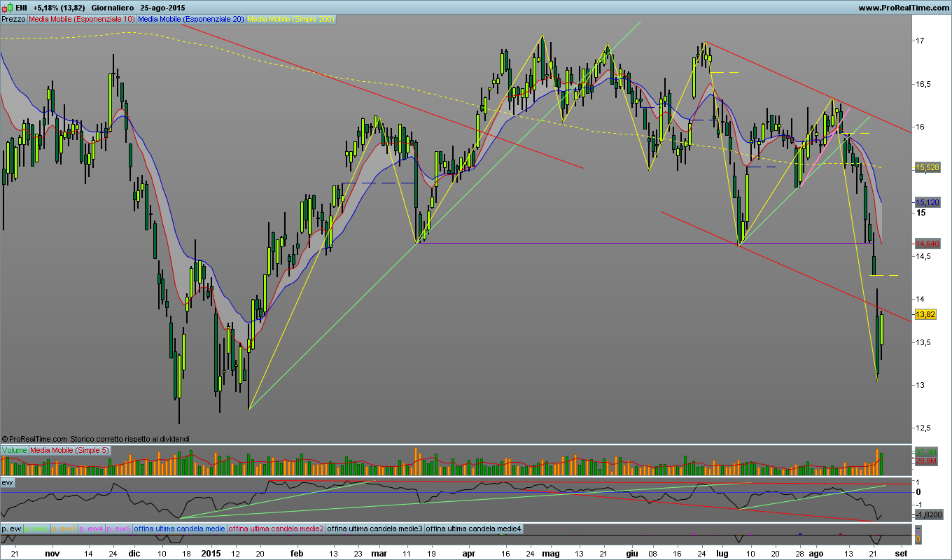Click the 28,9M volume average tag

tap(926, 461)
